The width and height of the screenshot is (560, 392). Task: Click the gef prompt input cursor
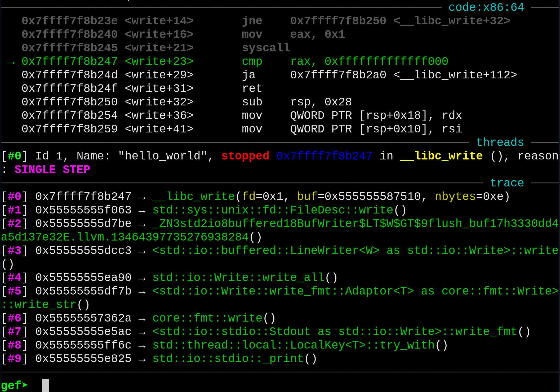(46, 385)
